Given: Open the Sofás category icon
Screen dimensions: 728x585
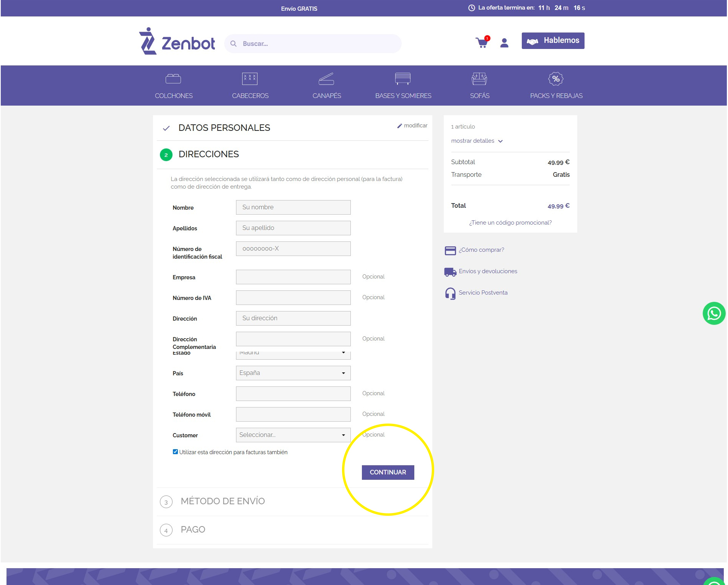Looking at the screenshot, I should point(479,79).
